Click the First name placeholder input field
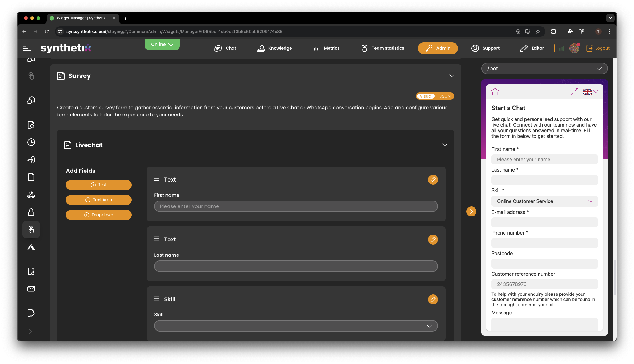634x364 pixels. tap(296, 206)
